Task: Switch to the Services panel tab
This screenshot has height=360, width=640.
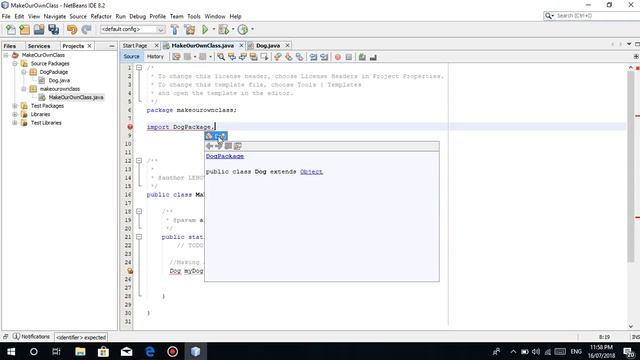Action: coord(39,46)
